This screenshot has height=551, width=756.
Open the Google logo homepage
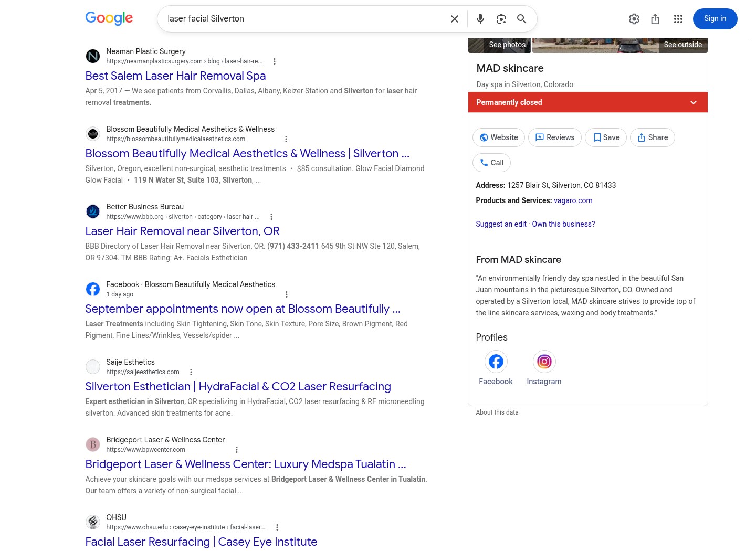[109, 18]
